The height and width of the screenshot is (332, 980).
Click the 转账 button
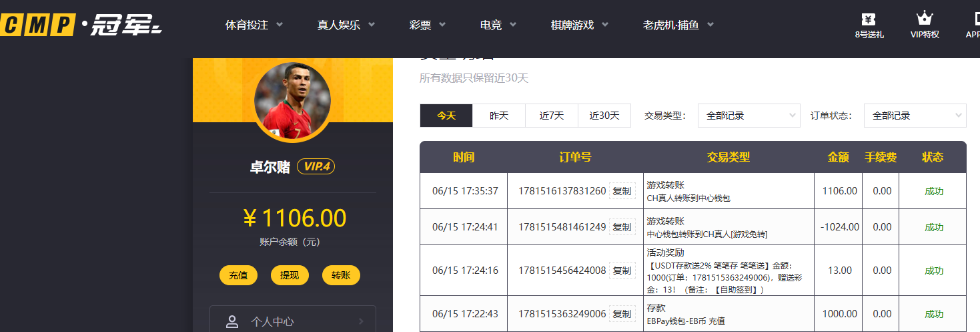coord(341,275)
